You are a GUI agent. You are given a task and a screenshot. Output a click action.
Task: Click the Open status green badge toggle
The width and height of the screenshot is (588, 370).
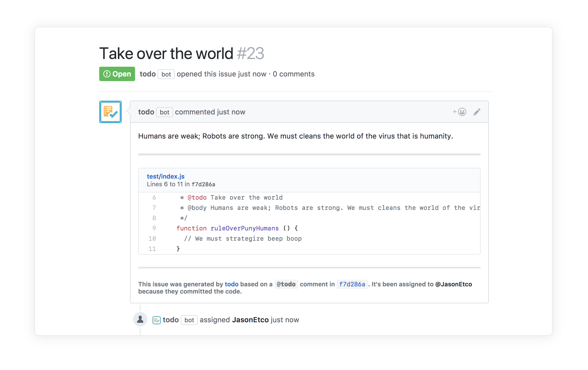pos(117,74)
